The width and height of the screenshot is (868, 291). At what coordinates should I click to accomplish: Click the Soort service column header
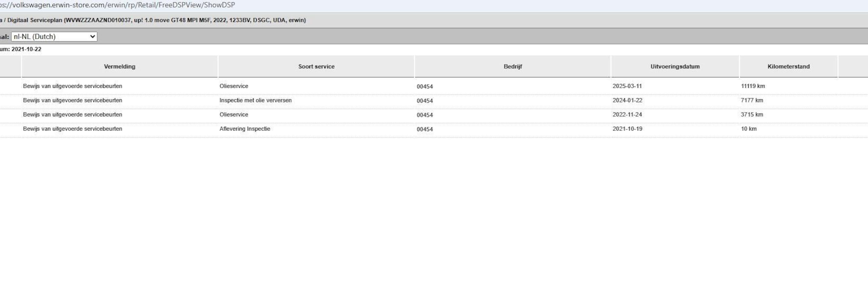(x=316, y=66)
